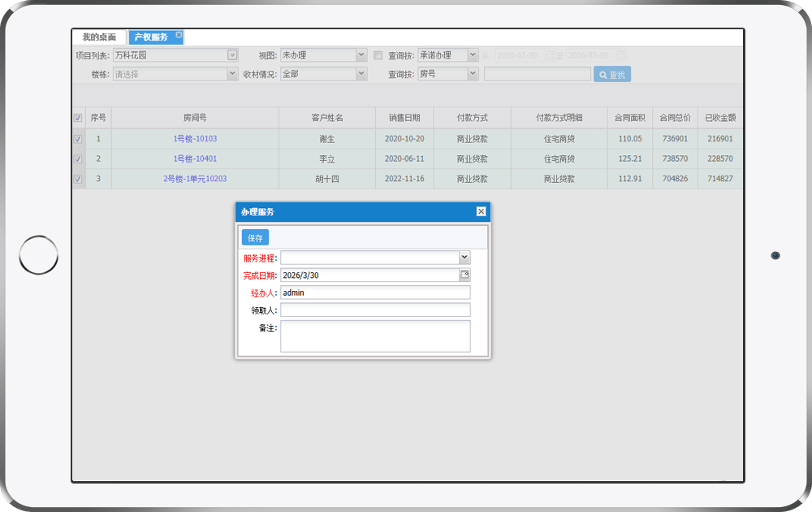Screen dimensions: 812x512
Task: Click the start date field 2026-03-30
Action: (x=520, y=55)
